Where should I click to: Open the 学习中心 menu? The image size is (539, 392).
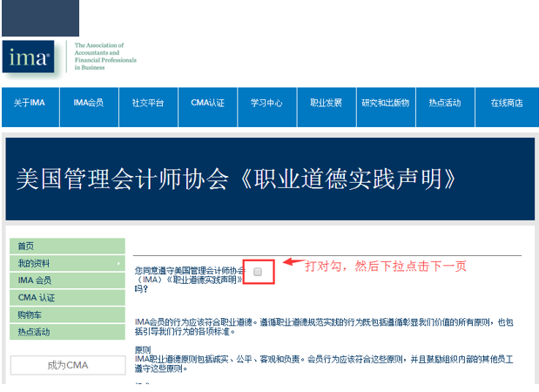coord(266,107)
